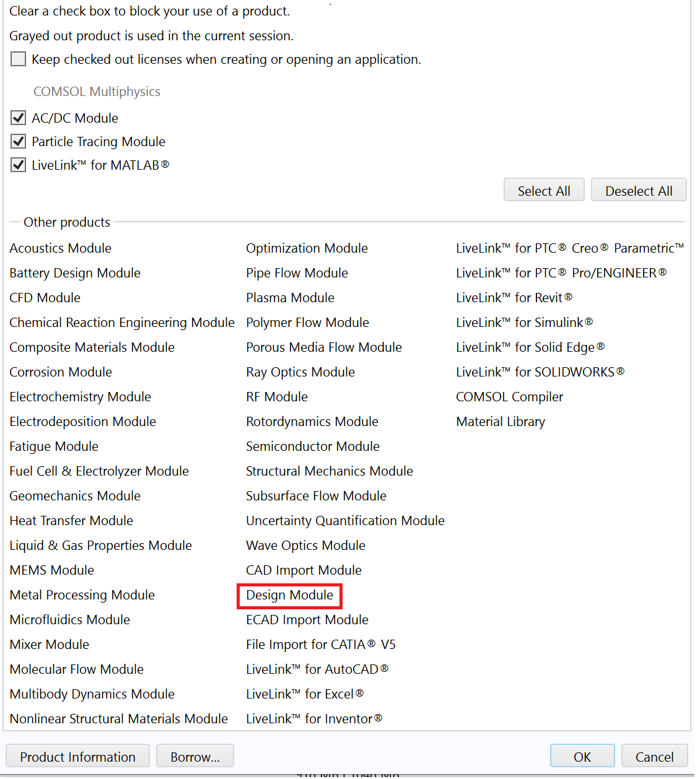Cancel the licensed products dialog
The height and width of the screenshot is (779, 700).
pyautogui.click(x=654, y=757)
